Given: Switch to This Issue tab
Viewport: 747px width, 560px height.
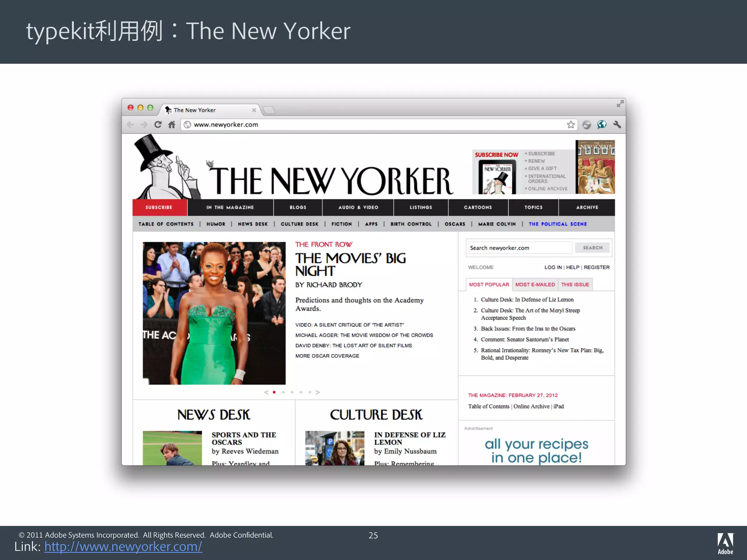Looking at the screenshot, I should [575, 285].
